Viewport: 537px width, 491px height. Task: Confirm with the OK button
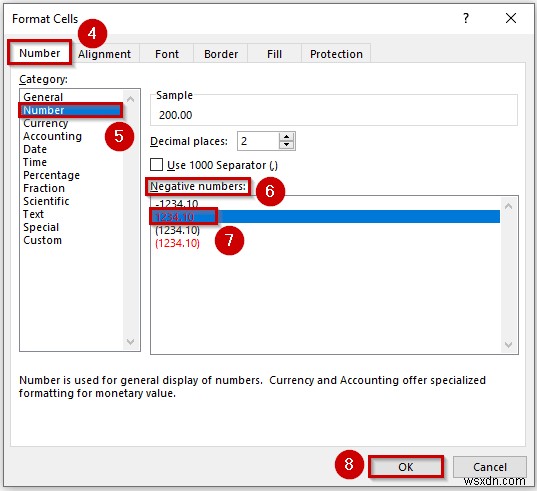tap(406, 467)
